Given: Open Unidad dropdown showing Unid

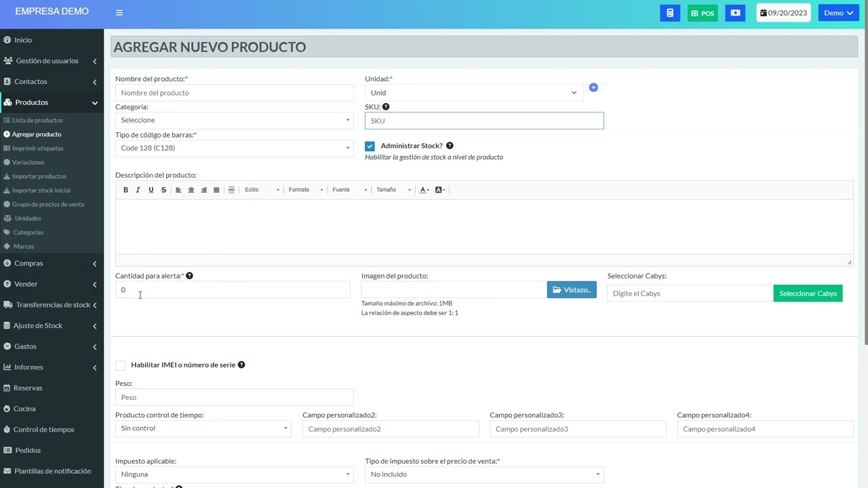Looking at the screenshot, I should pyautogui.click(x=474, y=93).
